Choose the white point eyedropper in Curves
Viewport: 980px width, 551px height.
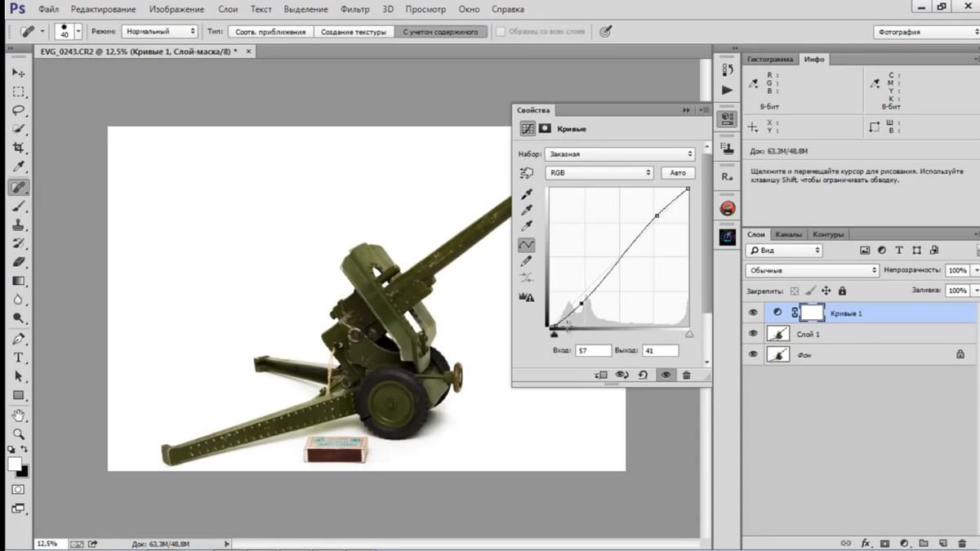pyautogui.click(x=527, y=227)
